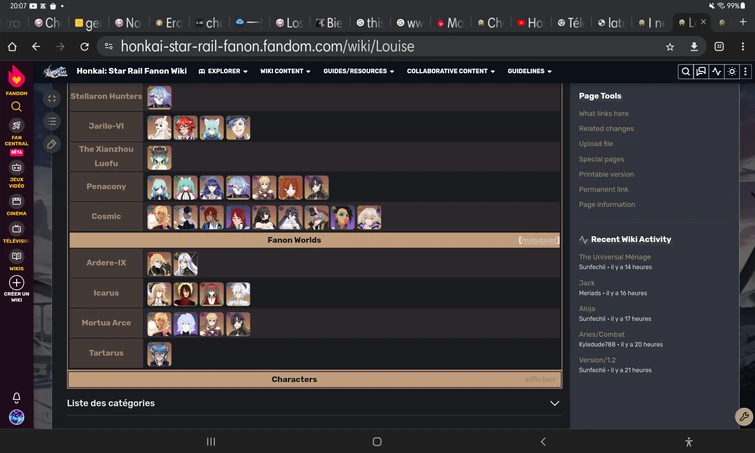Open the admin wrench tool button

tap(744, 416)
